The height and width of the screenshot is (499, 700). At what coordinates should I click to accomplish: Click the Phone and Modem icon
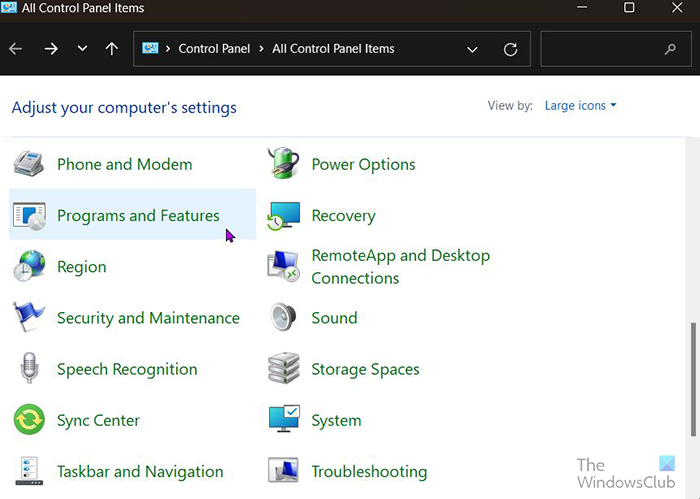point(29,164)
